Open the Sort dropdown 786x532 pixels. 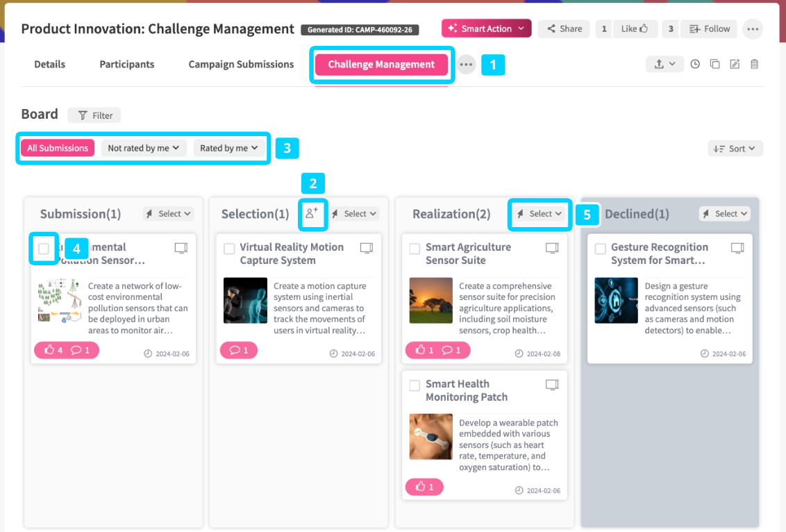[735, 149]
